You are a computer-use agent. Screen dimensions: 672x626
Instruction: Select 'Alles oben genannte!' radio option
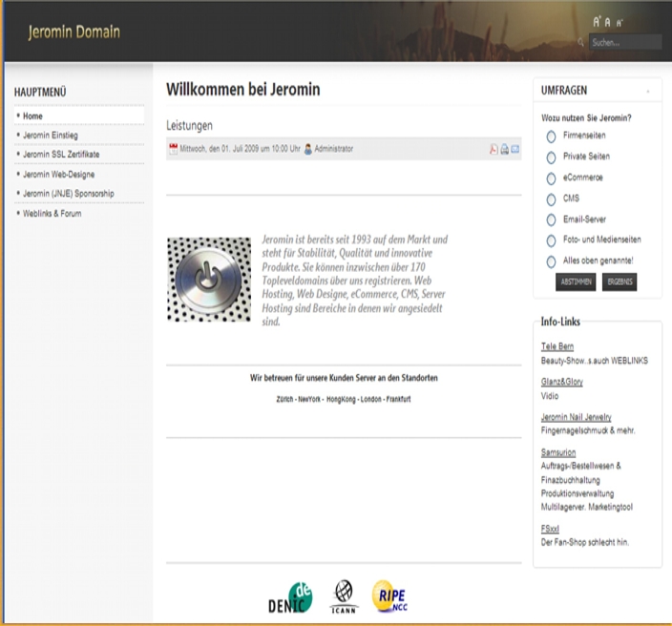point(551,261)
